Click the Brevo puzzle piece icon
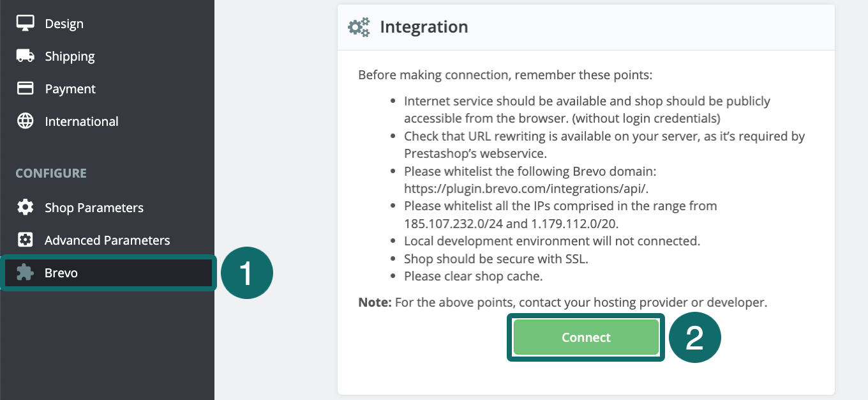The height and width of the screenshot is (400, 868). (x=25, y=273)
